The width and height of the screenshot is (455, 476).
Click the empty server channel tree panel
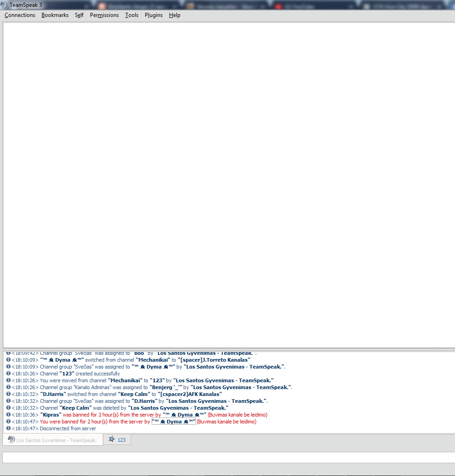click(229, 185)
